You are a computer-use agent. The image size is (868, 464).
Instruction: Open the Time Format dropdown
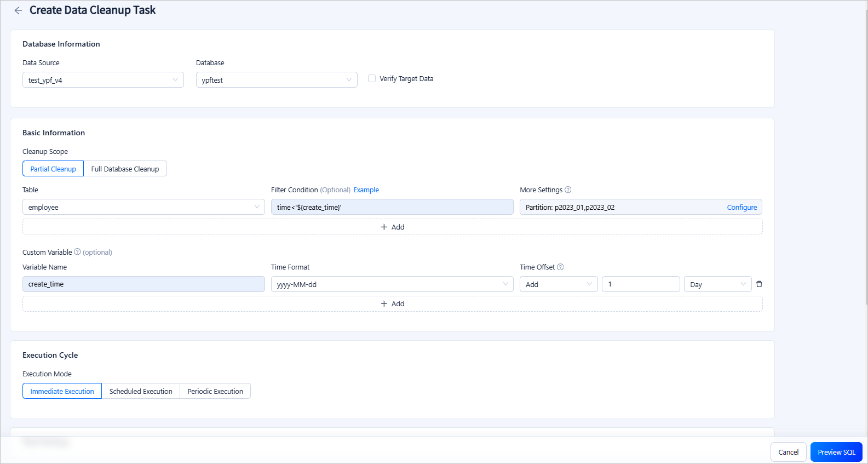click(392, 284)
